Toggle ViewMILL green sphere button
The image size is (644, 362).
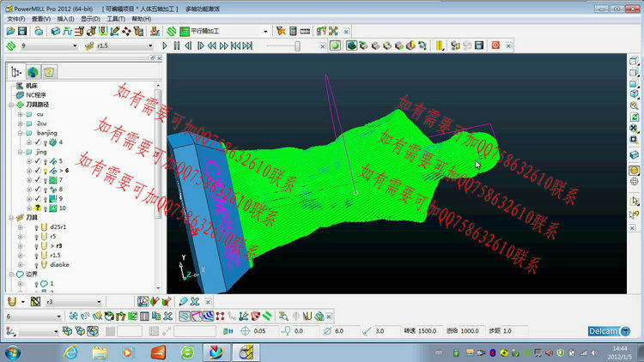pyautogui.click(x=335, y=45)
